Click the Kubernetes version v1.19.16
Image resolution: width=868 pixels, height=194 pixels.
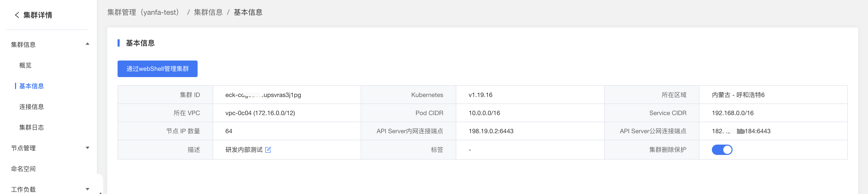point(480,95)
